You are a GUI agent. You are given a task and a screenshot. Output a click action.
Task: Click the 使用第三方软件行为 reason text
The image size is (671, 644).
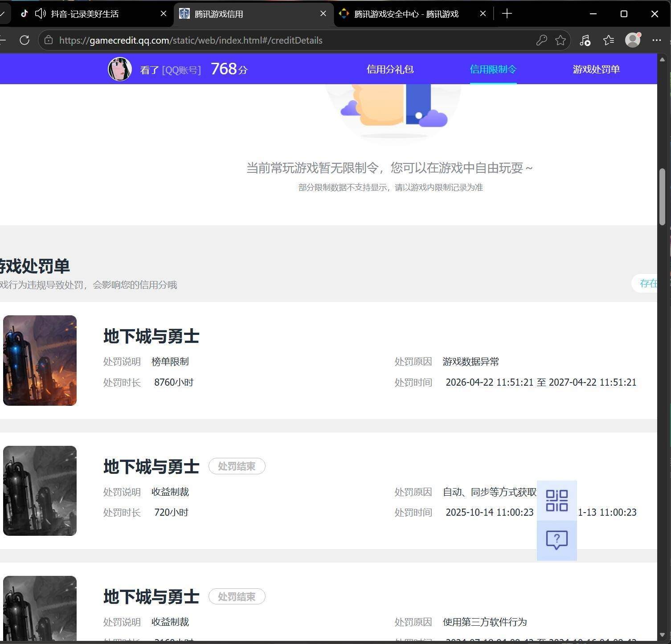pos(485,622)
